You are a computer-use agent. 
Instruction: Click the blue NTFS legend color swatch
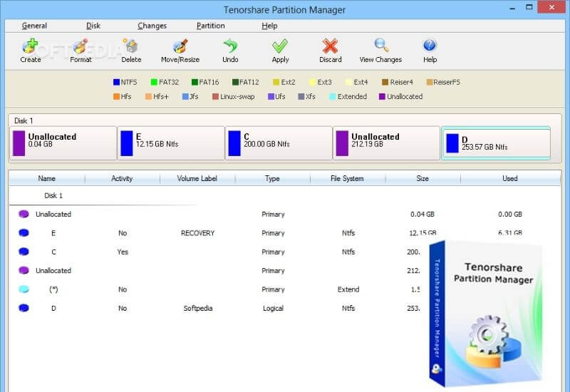117,82
